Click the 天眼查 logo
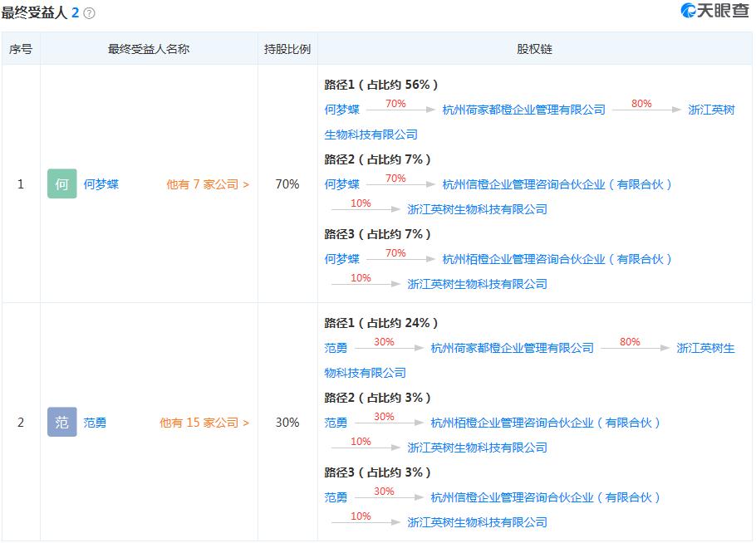The width and height of the screenshot is (756, 543). click(x=714, y=12)
